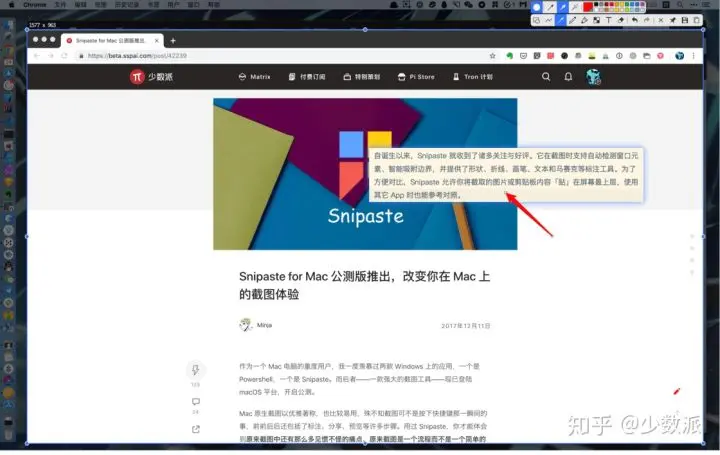This screenshot has height=455, width=720.
Task: Bookmark the page with the star icon
Action: pyautogui.click(x=493, y=56)
